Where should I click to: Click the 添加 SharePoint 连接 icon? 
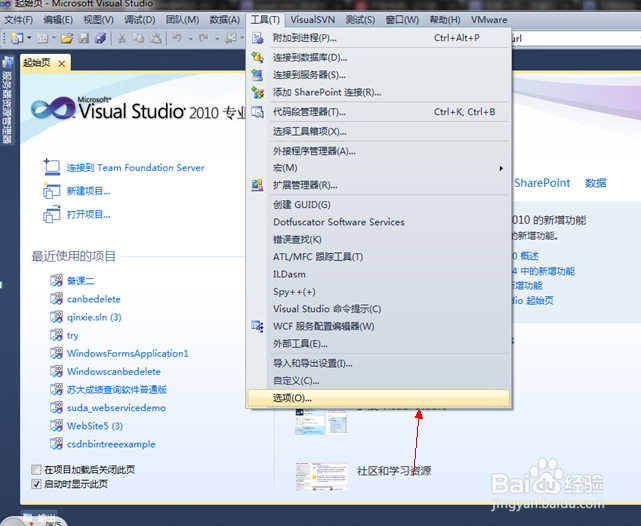pyautogui.click(x=258, y=92)
